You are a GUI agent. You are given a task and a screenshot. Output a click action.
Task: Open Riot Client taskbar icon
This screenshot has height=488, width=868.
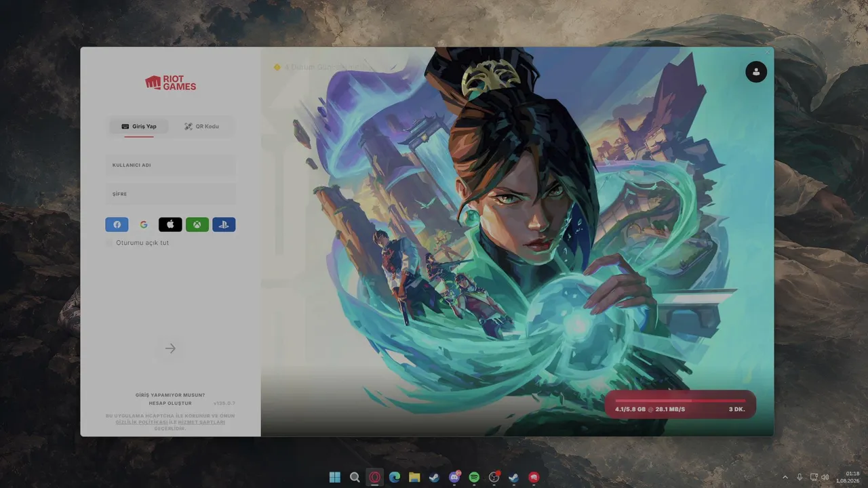[x=534, y=477]
